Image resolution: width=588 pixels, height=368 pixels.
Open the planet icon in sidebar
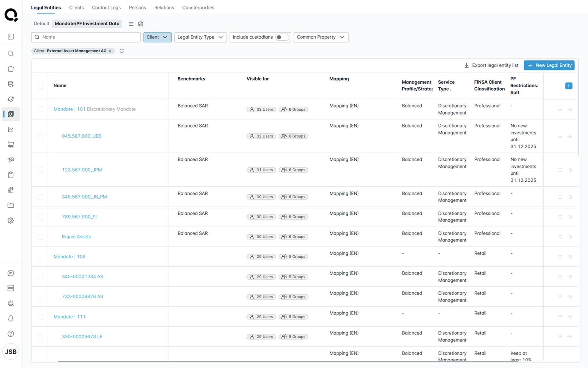(11, 99)
